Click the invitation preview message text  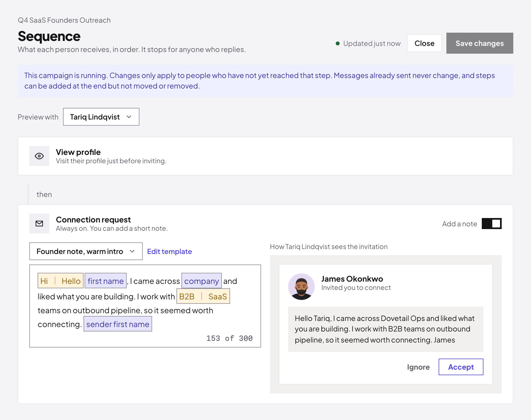[x=386, y=329]
